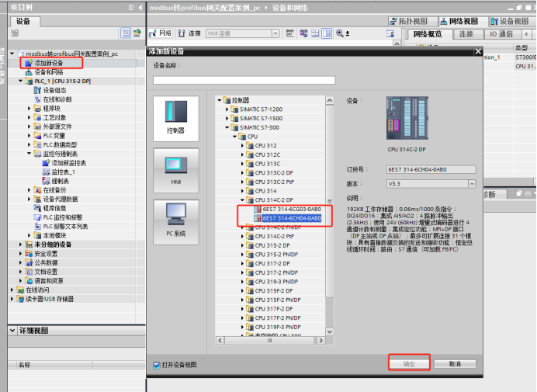
Task: Select order number 6ES7 314-6CG03-0AB0
Action: [292, 209]
